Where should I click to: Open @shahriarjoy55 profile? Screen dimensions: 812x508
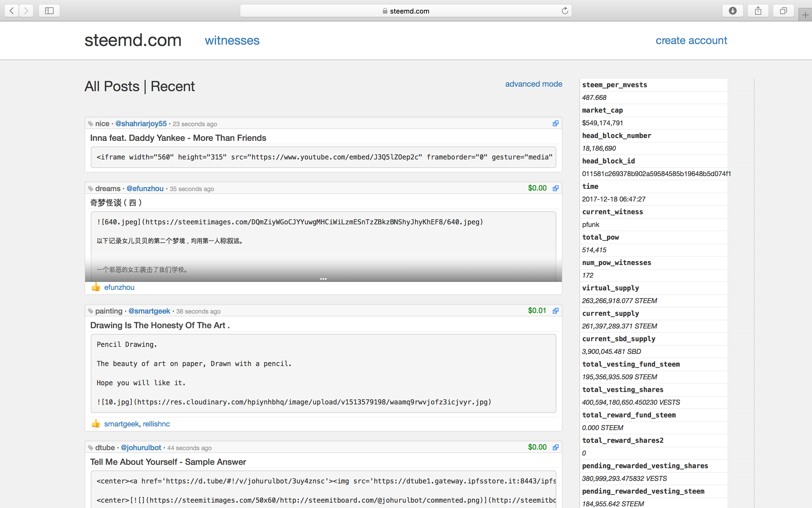click(141, 124)
